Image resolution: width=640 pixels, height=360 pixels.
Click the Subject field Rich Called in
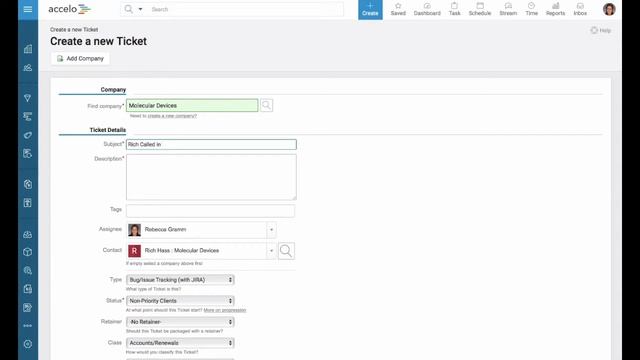(211, 144)
